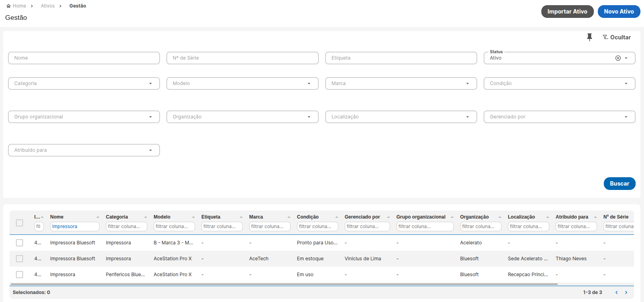The width and height of the screenshot is (644, 302).
Task: Create a new asset with Novo Ativo
Action: click(619, 12)
